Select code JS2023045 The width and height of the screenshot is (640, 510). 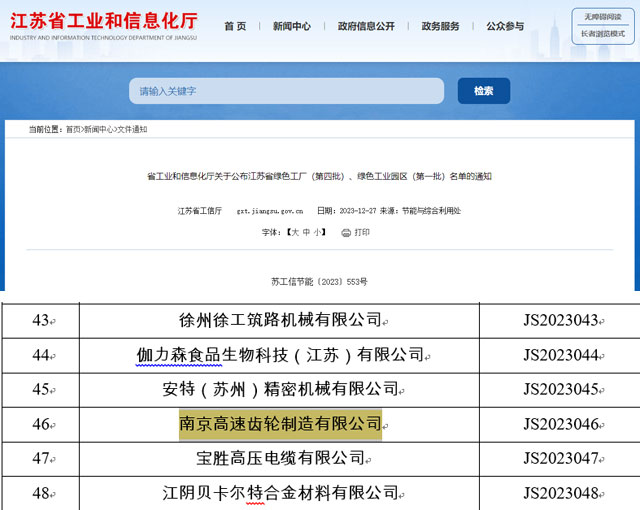561,389
